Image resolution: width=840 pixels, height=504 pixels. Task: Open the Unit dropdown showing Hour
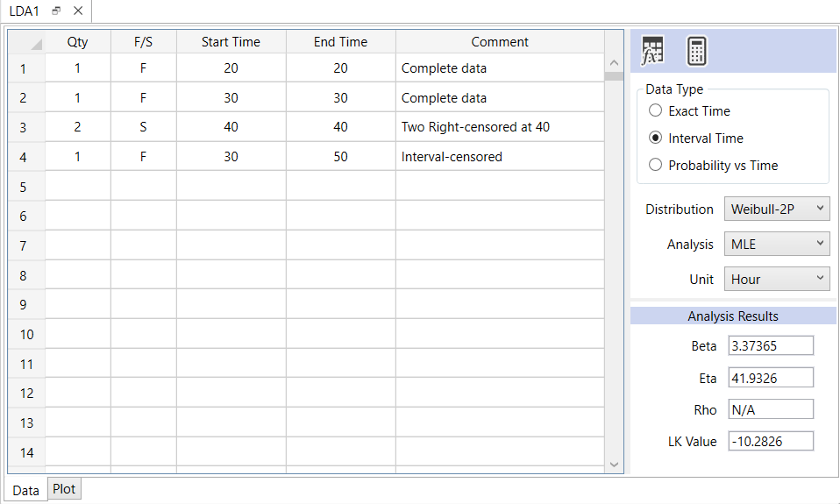777,279
